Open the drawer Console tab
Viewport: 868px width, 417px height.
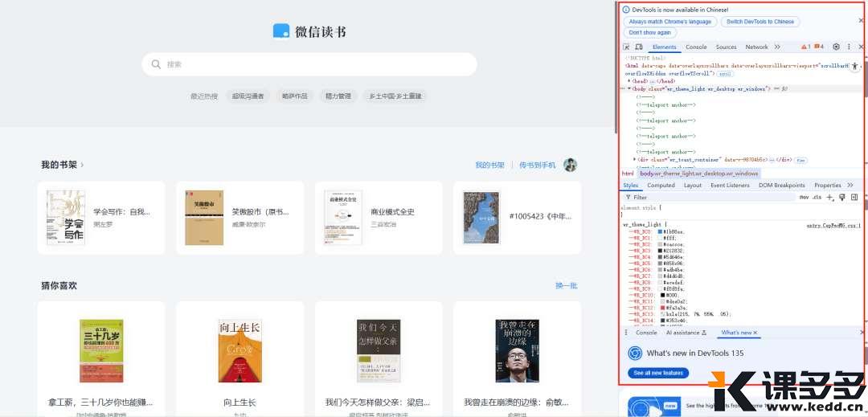646,333
